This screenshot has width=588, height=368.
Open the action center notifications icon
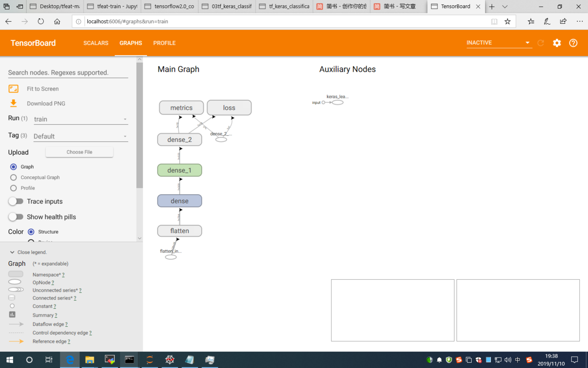click(574, 360)
